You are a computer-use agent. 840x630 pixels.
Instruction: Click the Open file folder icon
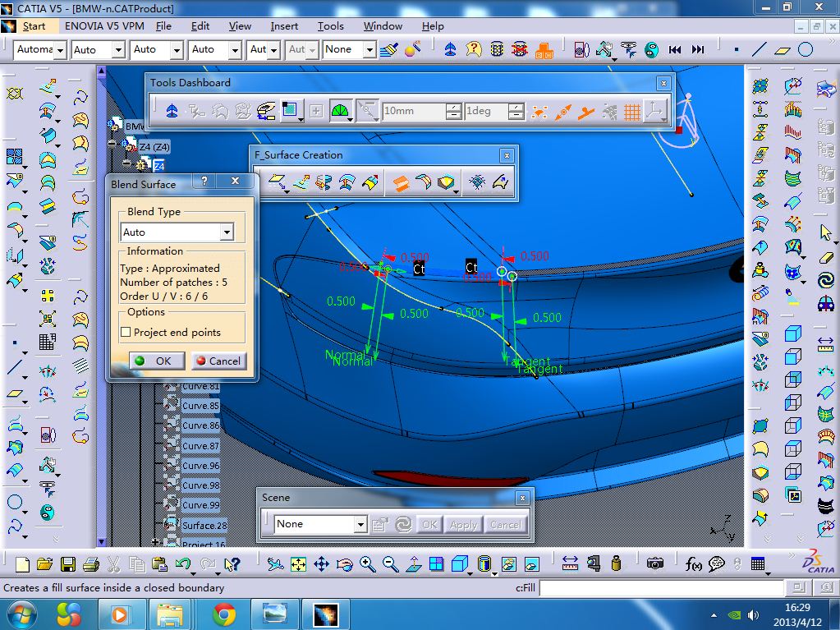(45, 564)
